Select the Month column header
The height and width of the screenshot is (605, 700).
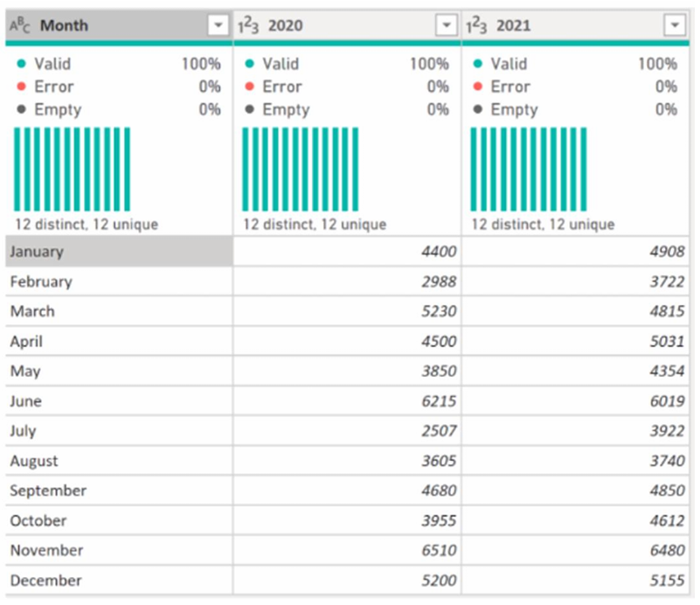point(64,26)
